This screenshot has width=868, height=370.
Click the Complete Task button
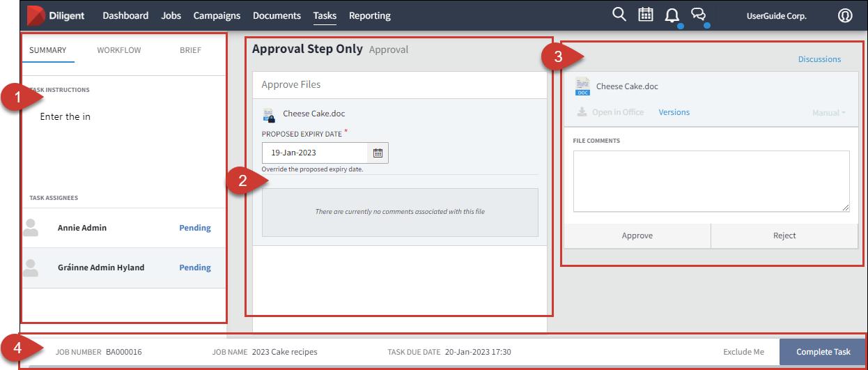823,352
